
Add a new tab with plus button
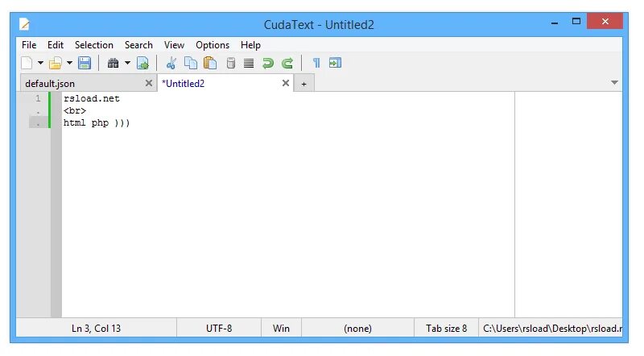[x=304, y=84]
